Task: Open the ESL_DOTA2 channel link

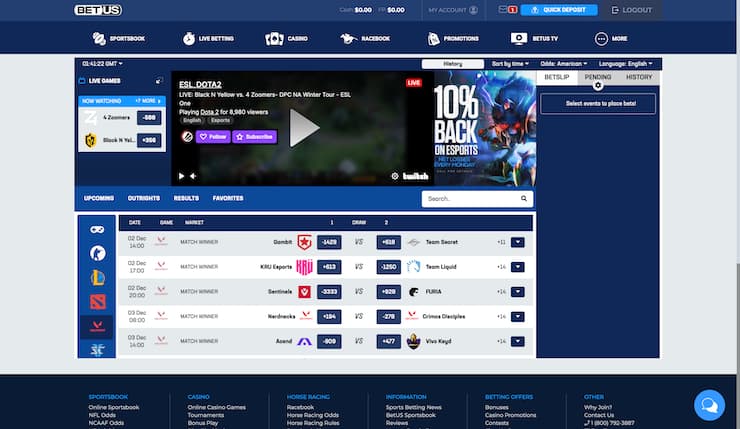Action: (x=200, y=84)
